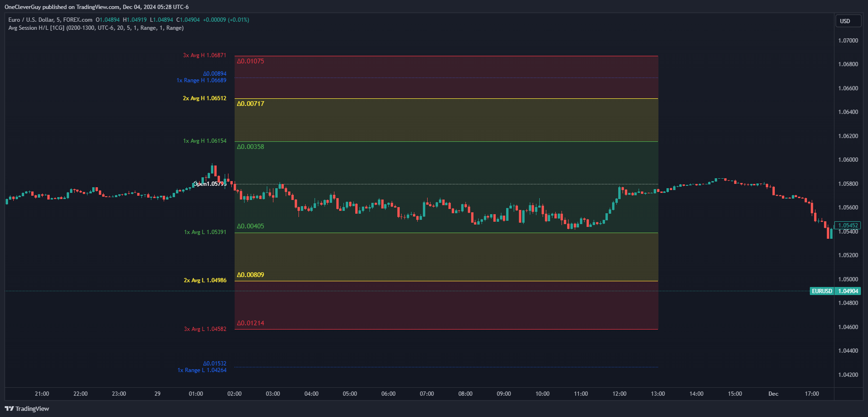The image size is (868, 417).
Task: Click the 3x Avg L 1.04582 label
Action: click(205, 329)
